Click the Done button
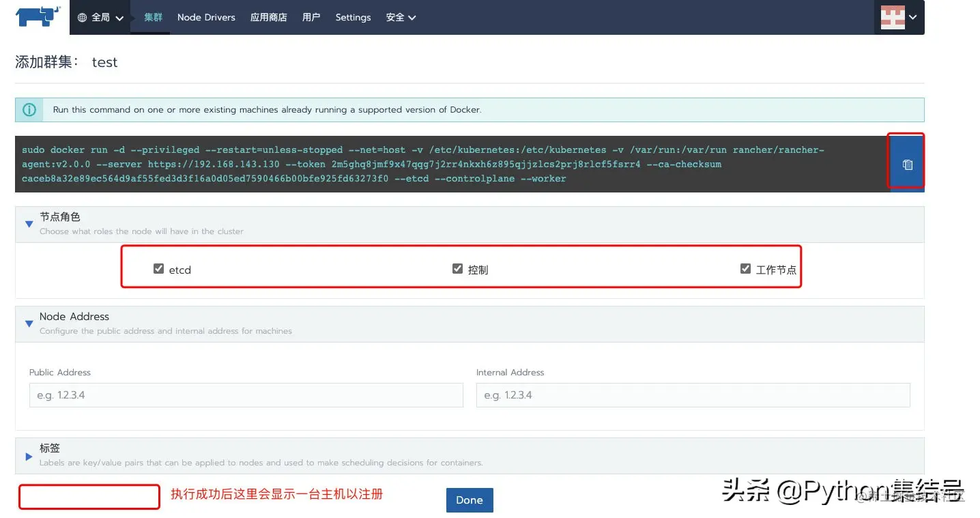Viewport: 980px width, 518px height. pos(469,500)
